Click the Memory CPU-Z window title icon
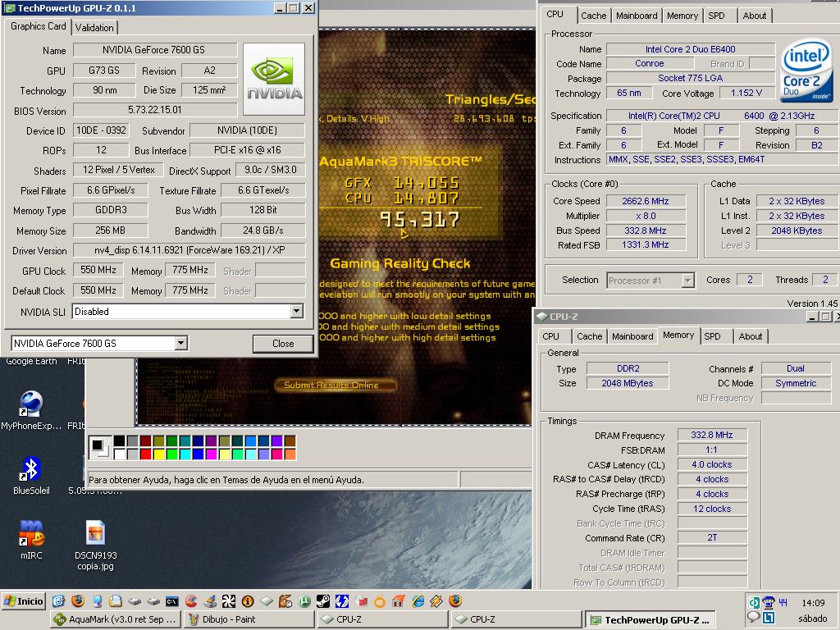Image resolution: width=840 pixels, height=630 pixels. coord(541,317)
